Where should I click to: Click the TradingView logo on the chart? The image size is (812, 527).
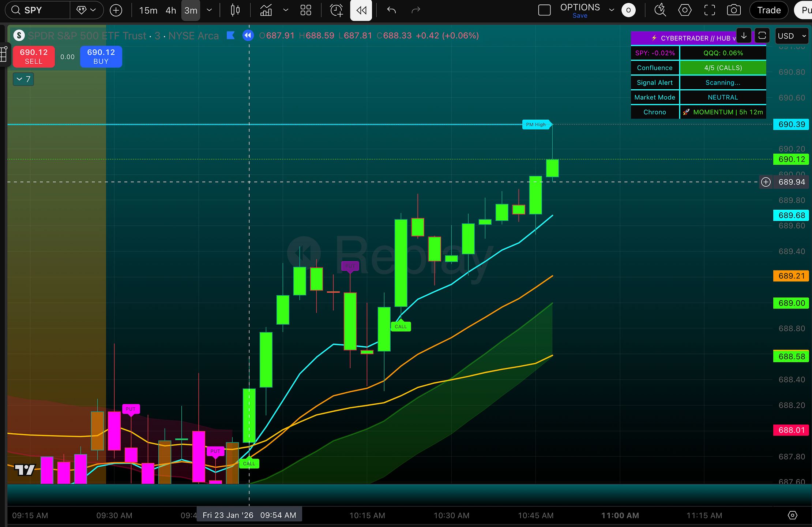click(25, 469)
